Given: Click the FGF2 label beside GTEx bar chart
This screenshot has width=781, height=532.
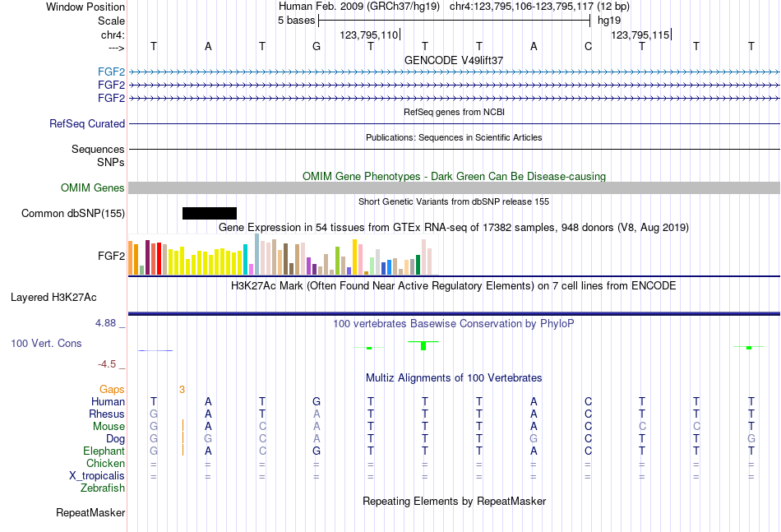Looking at the screenshot, I should [x=112, y=256].
